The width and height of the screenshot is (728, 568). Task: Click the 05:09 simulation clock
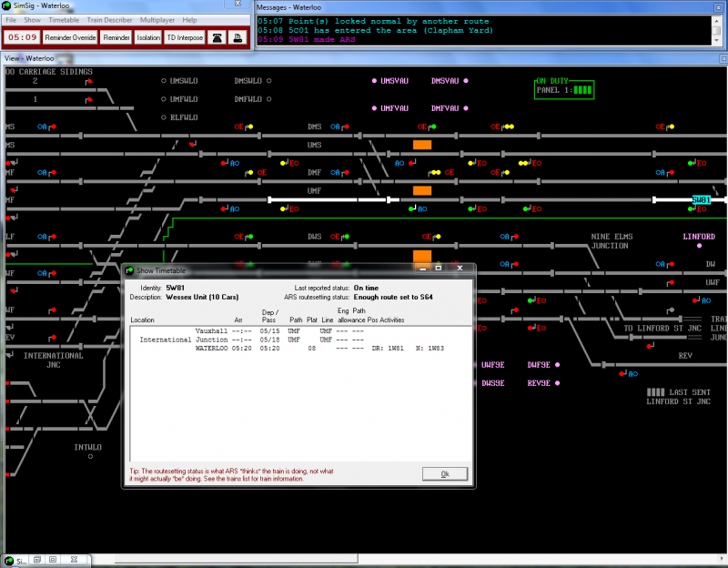[x=22, y=37]
